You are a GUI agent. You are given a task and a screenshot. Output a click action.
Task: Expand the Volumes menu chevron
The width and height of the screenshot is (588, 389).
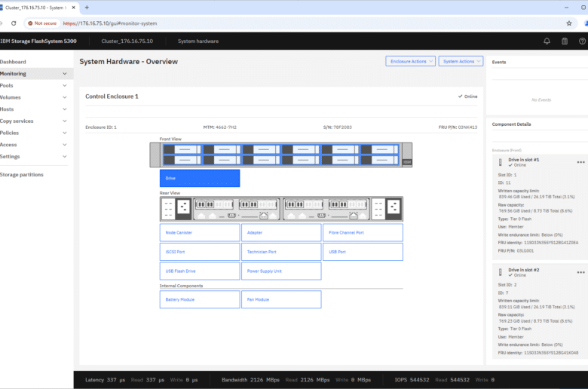pos(65,97)
